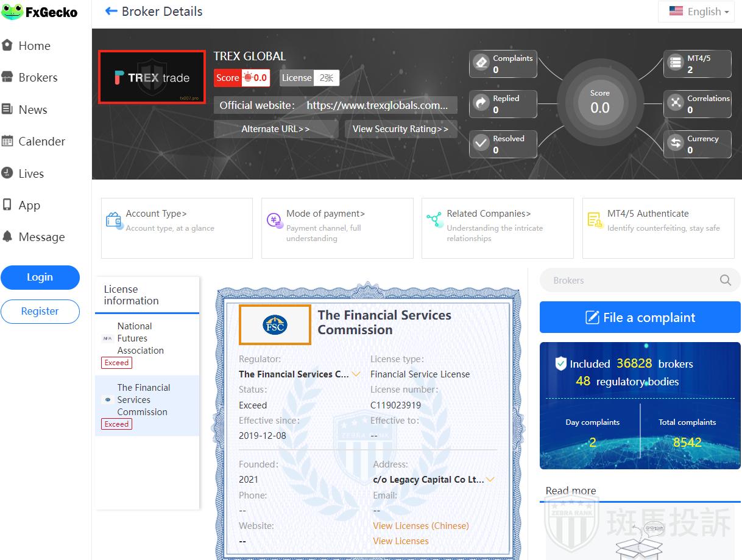The height and width of the screenshot is (560, 742).
Task: Click the Complaints ticket icon
Action: 481,63
